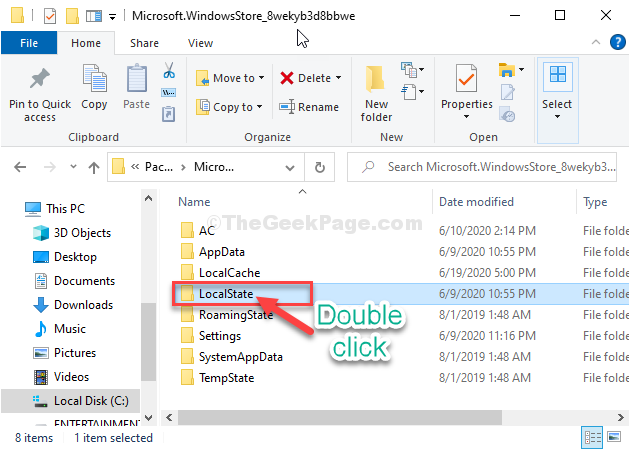630x450 pixels.
Task: Open the Select dropdown arrow
Action: point(557,117)
